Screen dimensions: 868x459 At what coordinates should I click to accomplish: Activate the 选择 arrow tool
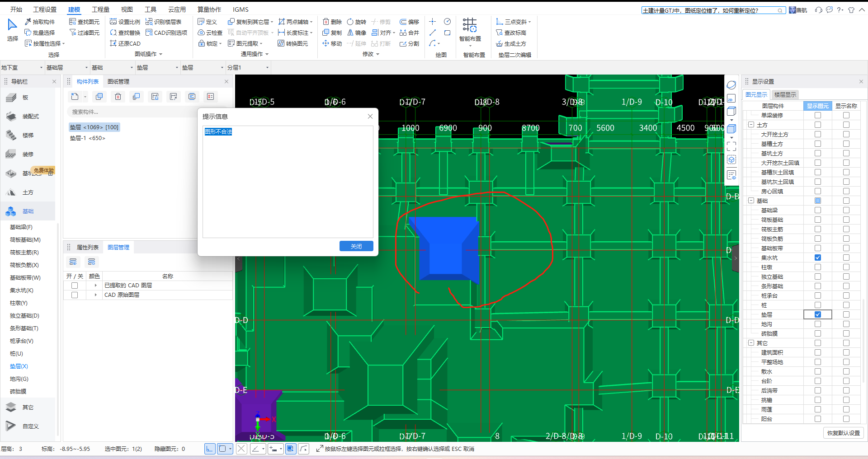tap(12, 30)
